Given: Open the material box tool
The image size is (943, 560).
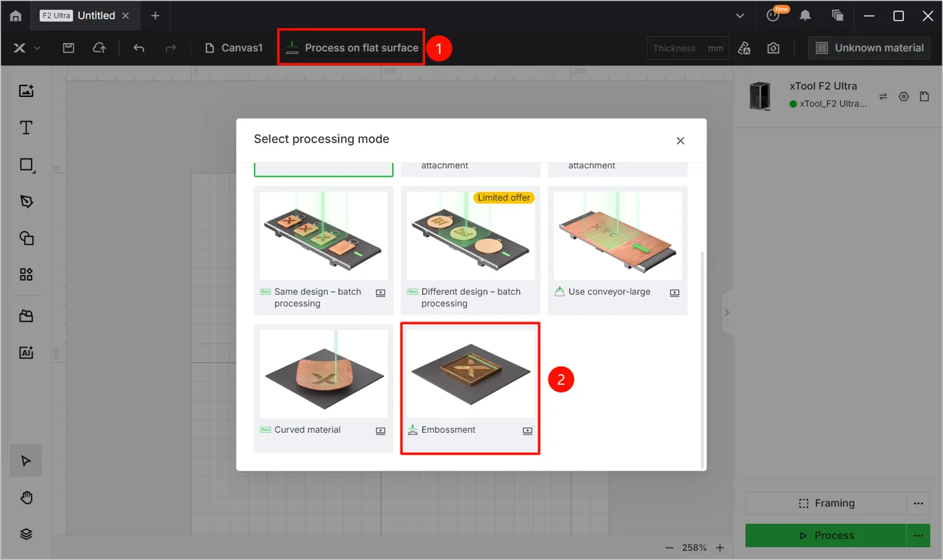Looking at the screenshot, I should pos(26,316).
